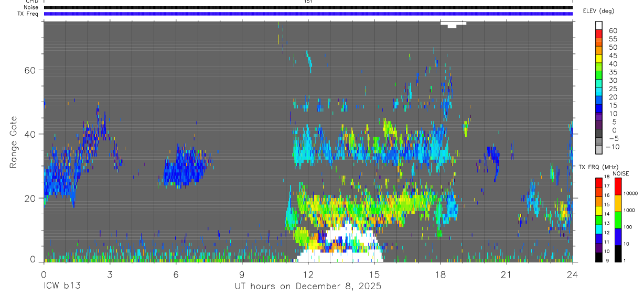Click the NOISE scale value 100
The image size is (644, 297).
point(628,227)
